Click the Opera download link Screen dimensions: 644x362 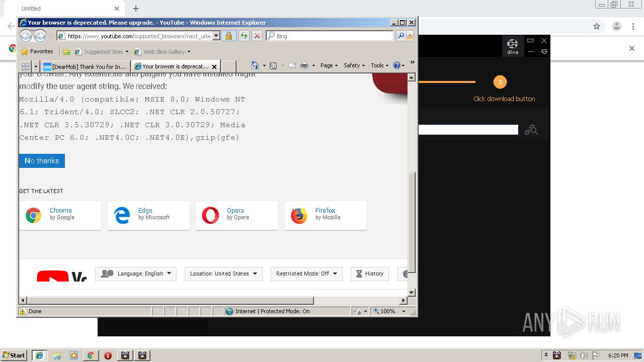[237, 216]
